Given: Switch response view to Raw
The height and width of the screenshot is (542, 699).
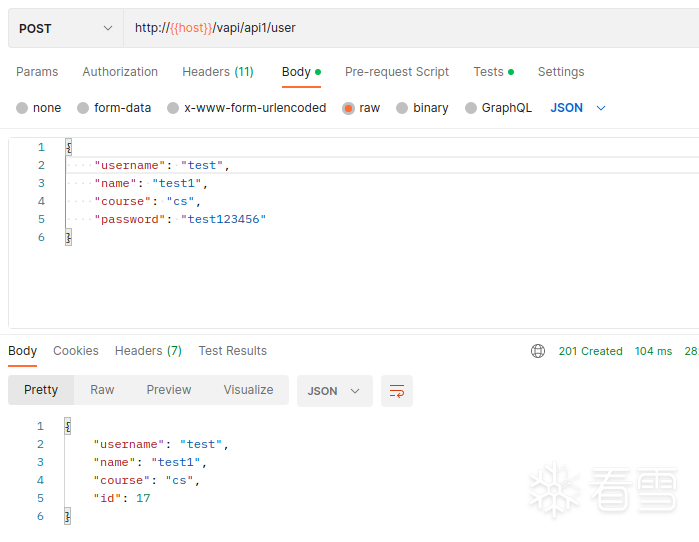Looking at the screenshot, I should (102, 390).
